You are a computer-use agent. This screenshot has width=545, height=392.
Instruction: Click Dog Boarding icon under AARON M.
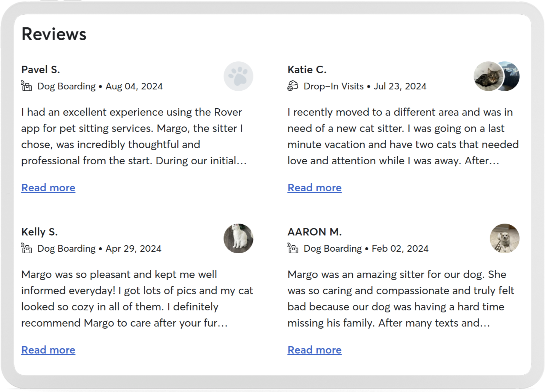tap(293, 248)
